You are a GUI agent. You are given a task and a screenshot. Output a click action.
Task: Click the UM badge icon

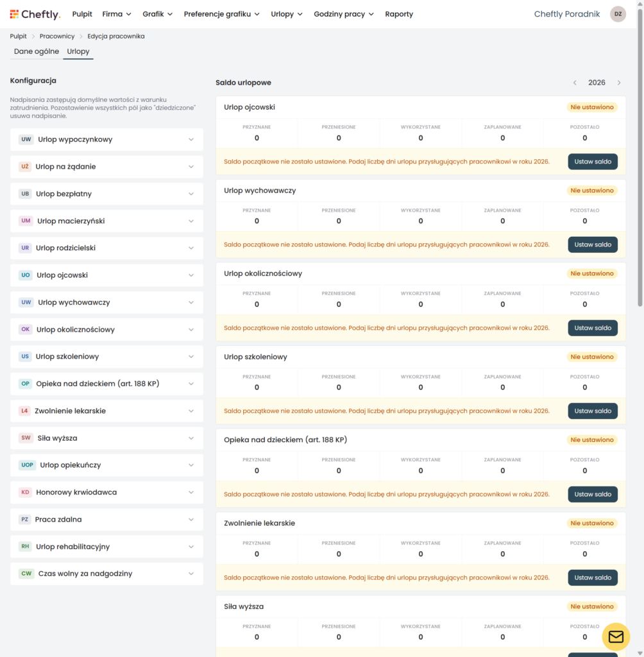26,221
